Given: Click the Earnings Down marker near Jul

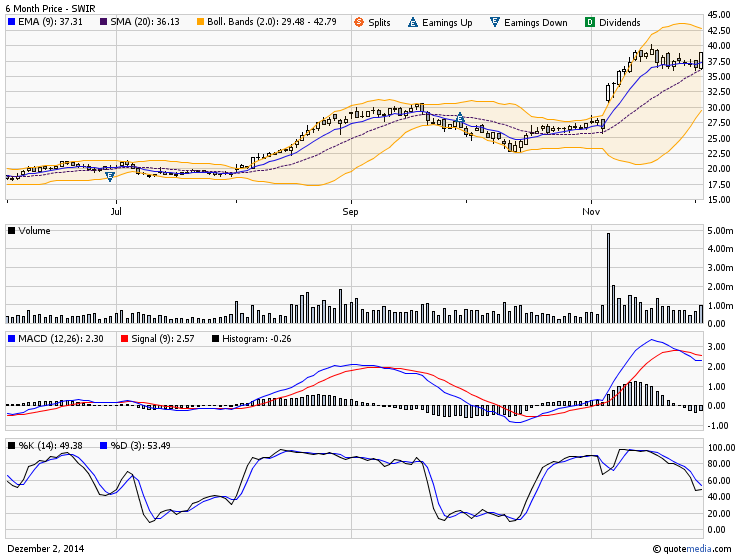Looking at the screenshot, I should tap(110, 177).
